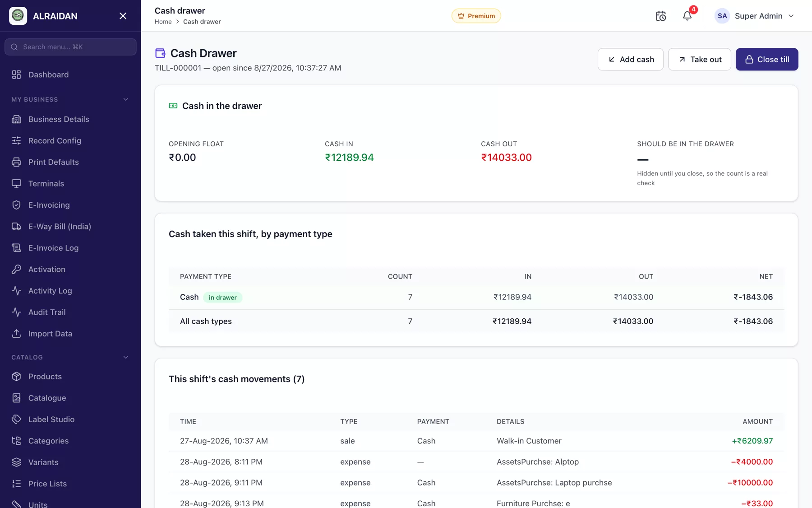This screenshot has width=812, height=508.
Task: Select the 'All cash types' total row
Action: pos(476,322)
